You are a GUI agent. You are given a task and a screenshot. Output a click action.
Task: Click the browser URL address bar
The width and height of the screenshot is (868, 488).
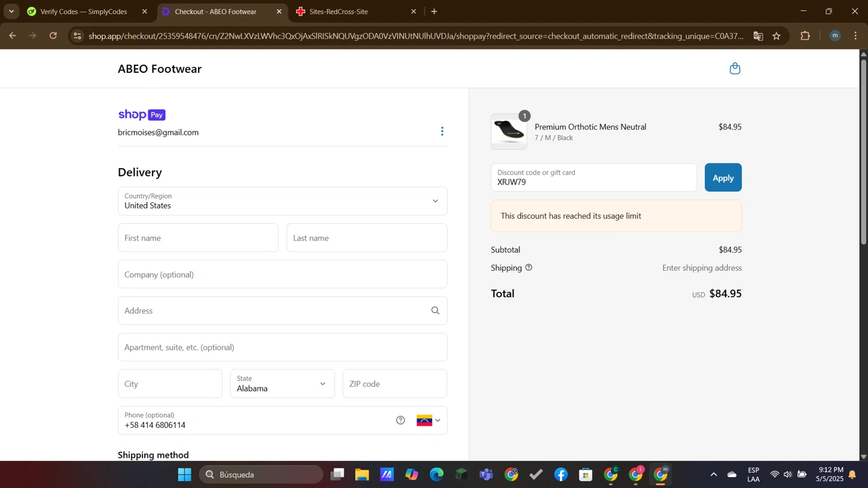point(415,36)
